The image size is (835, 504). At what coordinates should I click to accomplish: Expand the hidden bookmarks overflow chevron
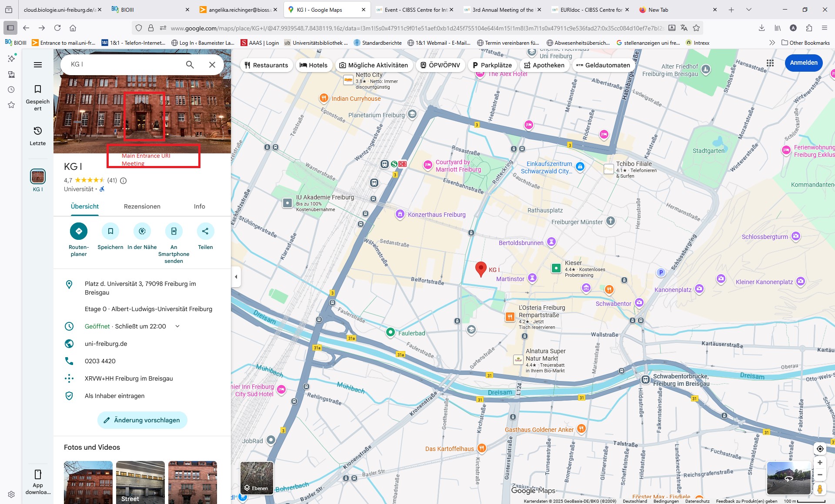pos(772,43)
